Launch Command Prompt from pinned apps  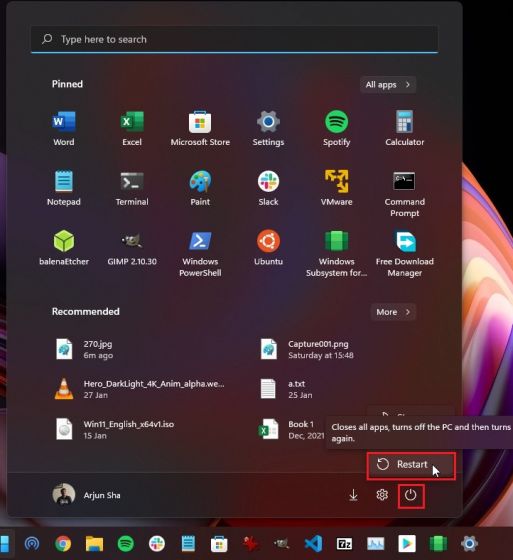(404, 193)
